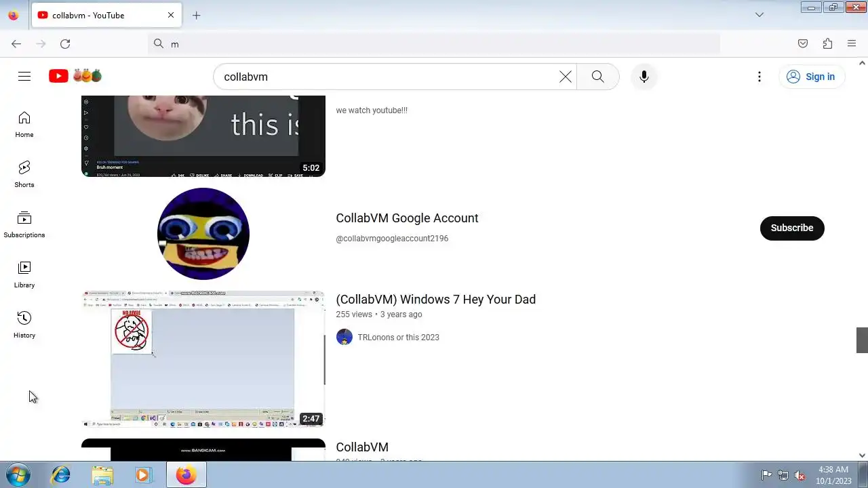This screenshot has width=868, height=488.
Task: Open Library in the sidebar
Action: click(24, 275)
